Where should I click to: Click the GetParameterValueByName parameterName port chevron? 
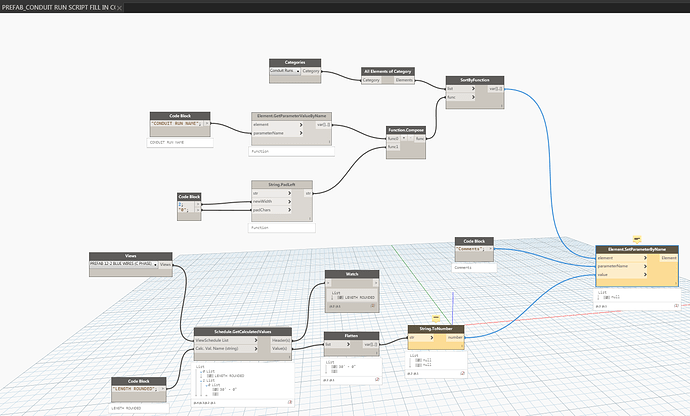301,133
